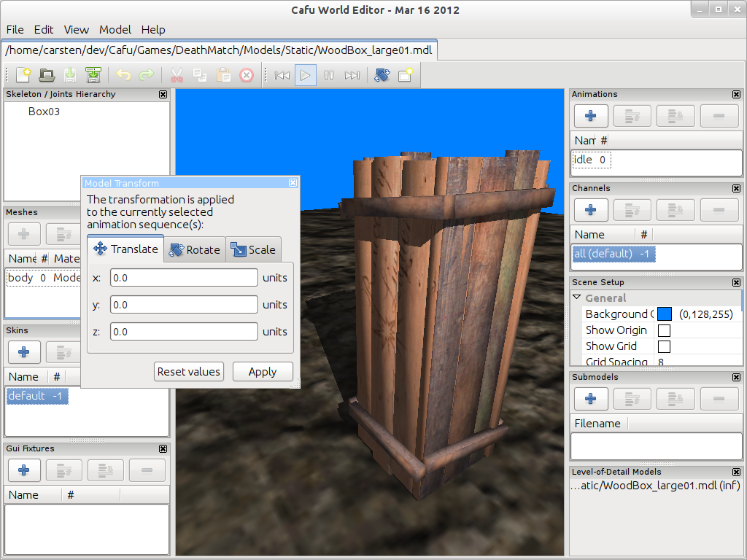
Task: Add a new animation with plus icon
Action: pos(591,116)
